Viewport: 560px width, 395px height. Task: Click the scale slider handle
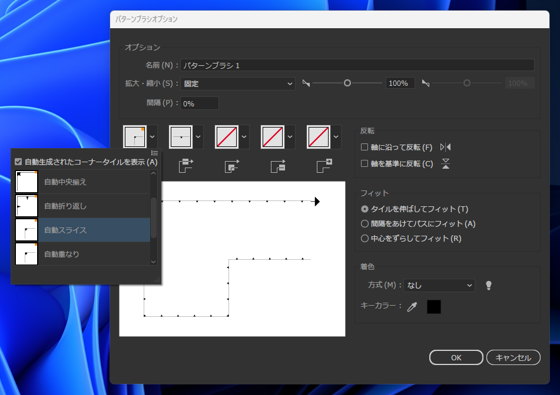[347, 83]
